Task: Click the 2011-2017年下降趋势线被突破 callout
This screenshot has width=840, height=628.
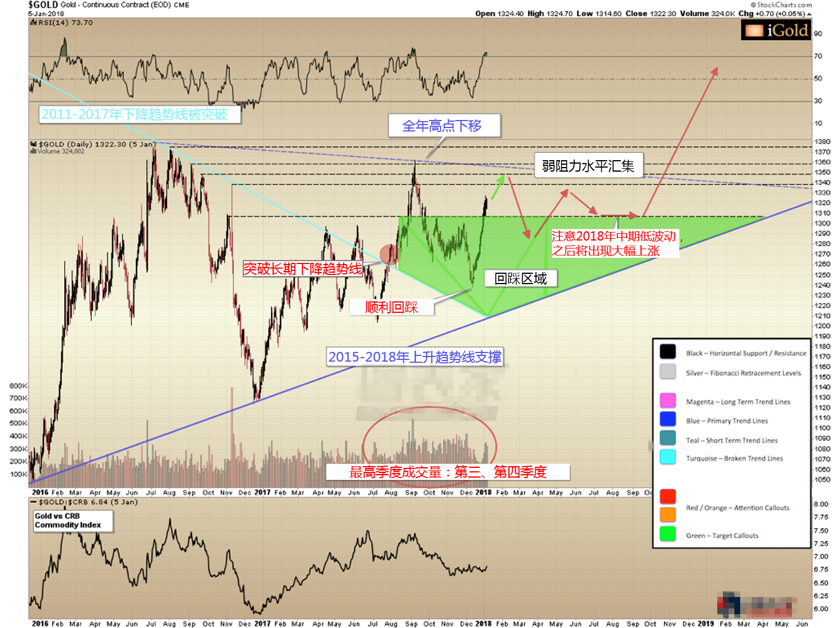Action: coord(139,114)
